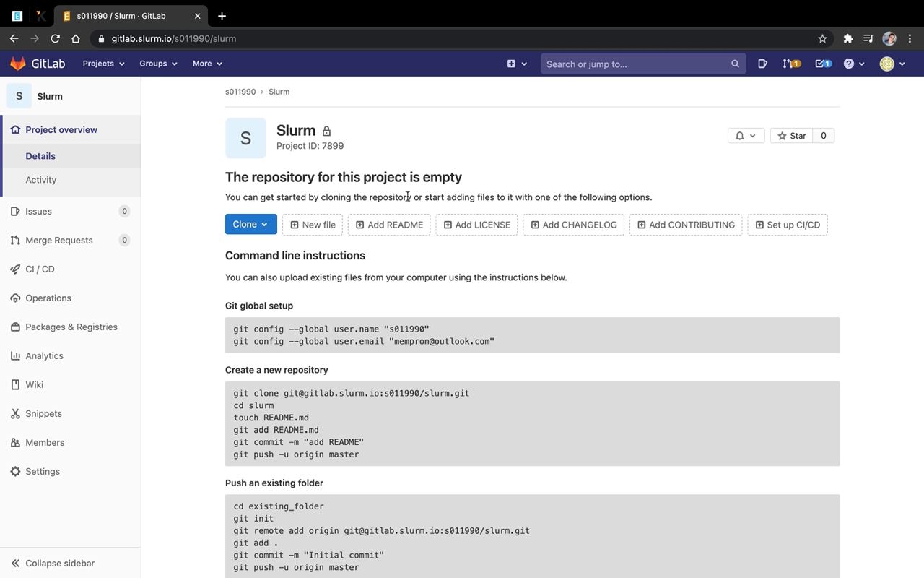Bookmark this page with star icon
The height and width of the screenshot is (578, 924).
click(822, 38)
